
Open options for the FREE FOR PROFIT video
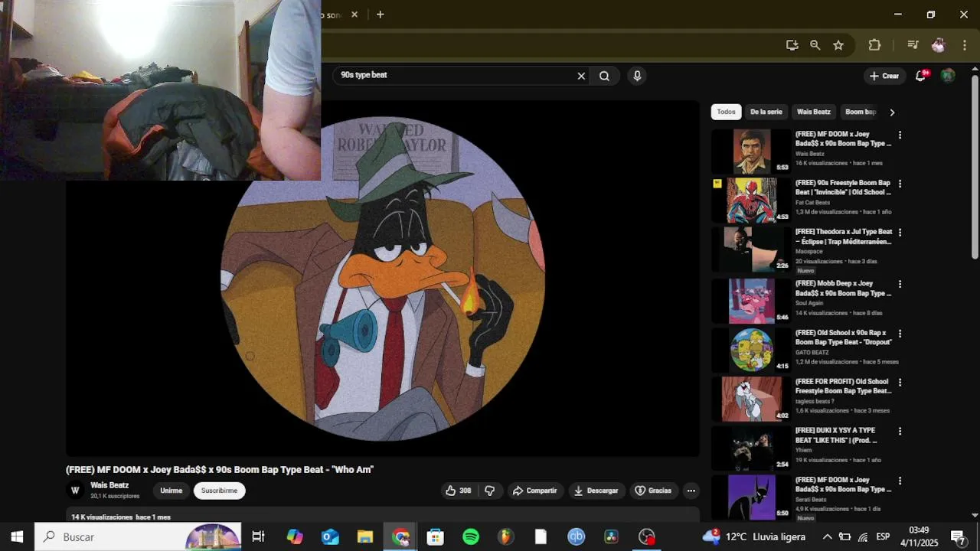pyautogui.click(x=900, y=382)
